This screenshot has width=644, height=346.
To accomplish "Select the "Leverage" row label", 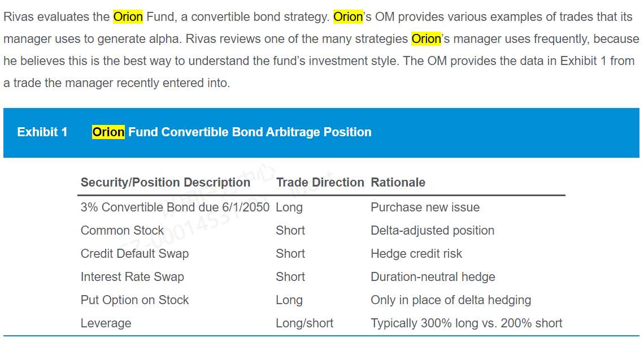I will tap(106, 323).
